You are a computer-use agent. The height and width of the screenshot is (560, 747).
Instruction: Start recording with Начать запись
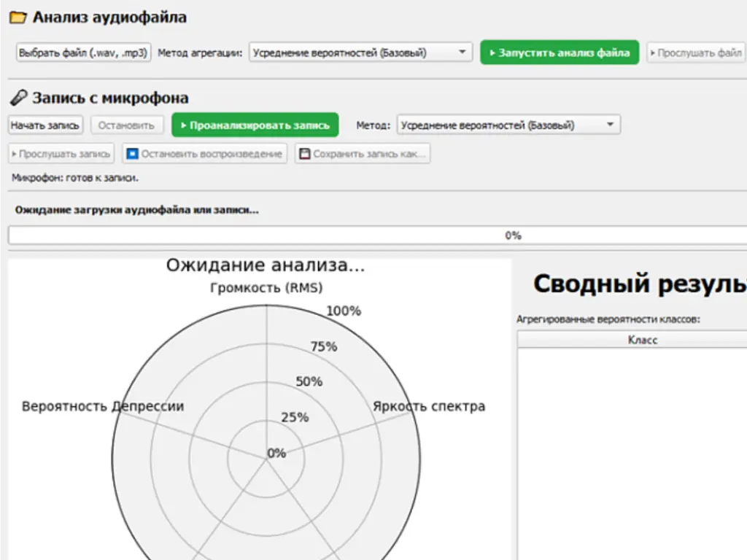[45, 125]
